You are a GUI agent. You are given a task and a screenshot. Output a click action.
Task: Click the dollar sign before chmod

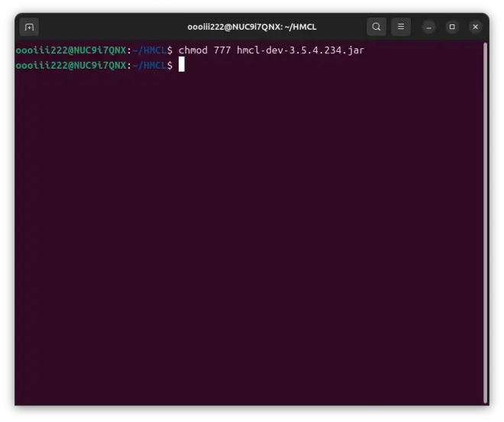tap(170, 50)
